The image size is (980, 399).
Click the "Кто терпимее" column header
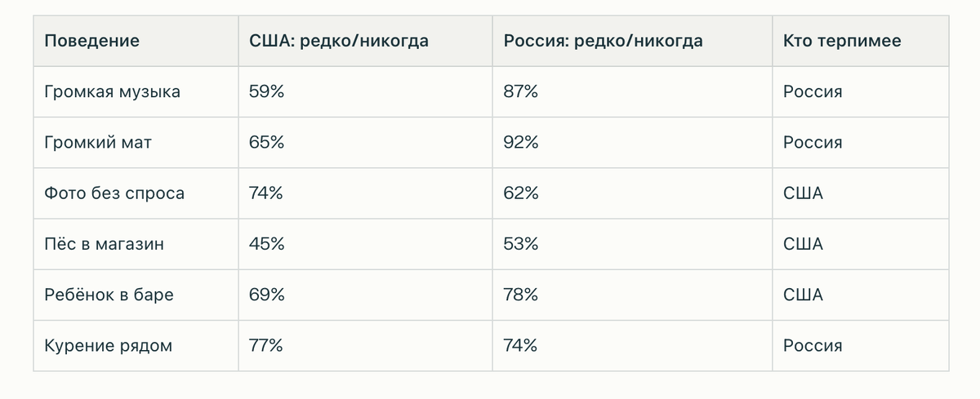842,41
